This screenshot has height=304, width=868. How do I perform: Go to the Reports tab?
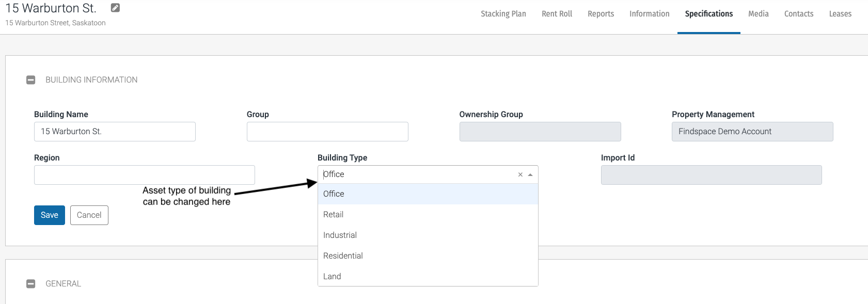[x=601, y=14]
